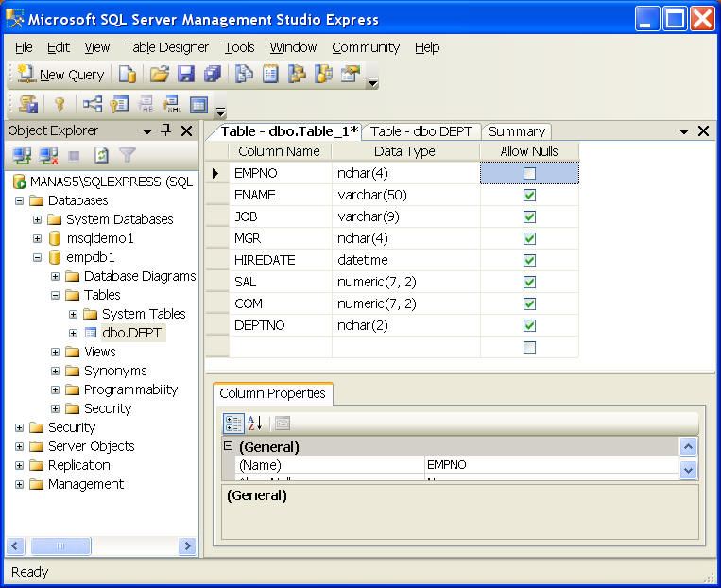Collapse the Databases tree node

tap(19, 200)
